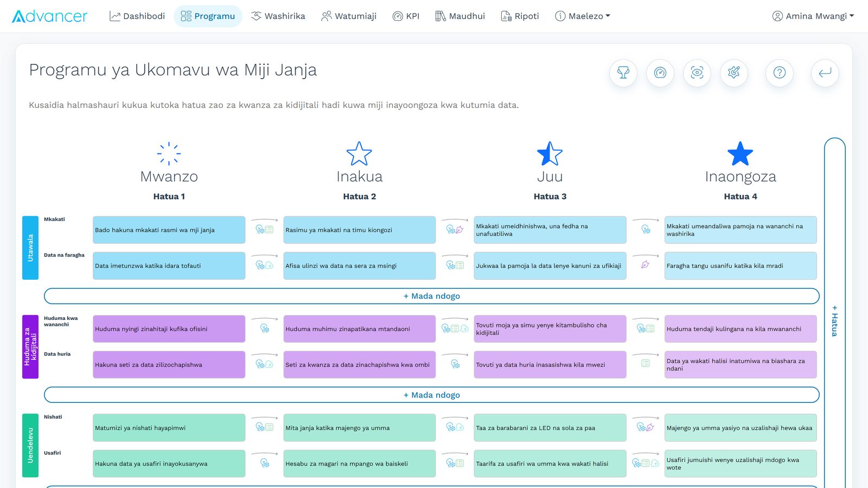Click transition icon after 'Jukwaa la pamoja la data'
The height and width of the screenshot is (488, 868).
(x=645, y=265)
